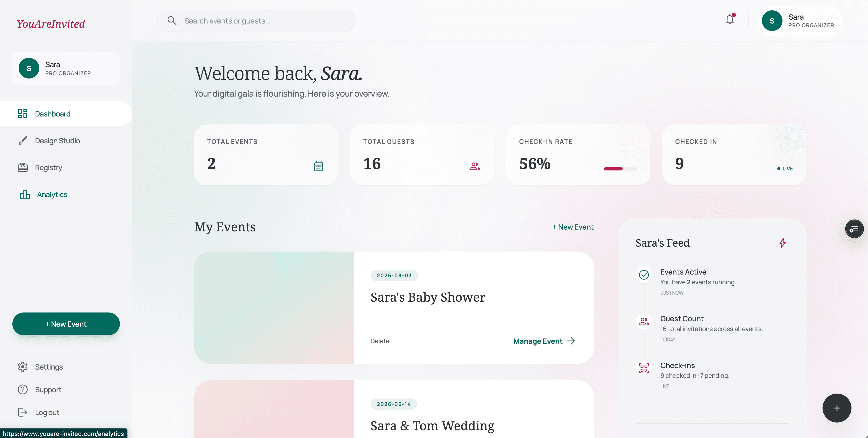Viewport: 868px width, 438px height.
Task: Click the Total Events value 2
Action: (211, 164)
